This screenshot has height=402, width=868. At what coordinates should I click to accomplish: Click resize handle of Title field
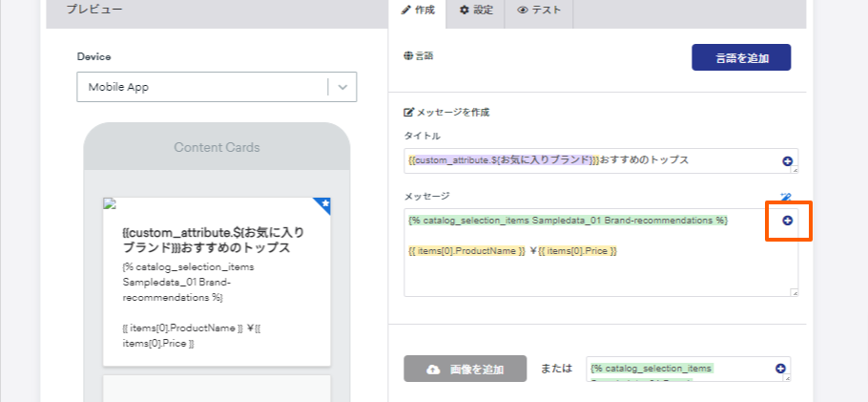coord(795,170)
